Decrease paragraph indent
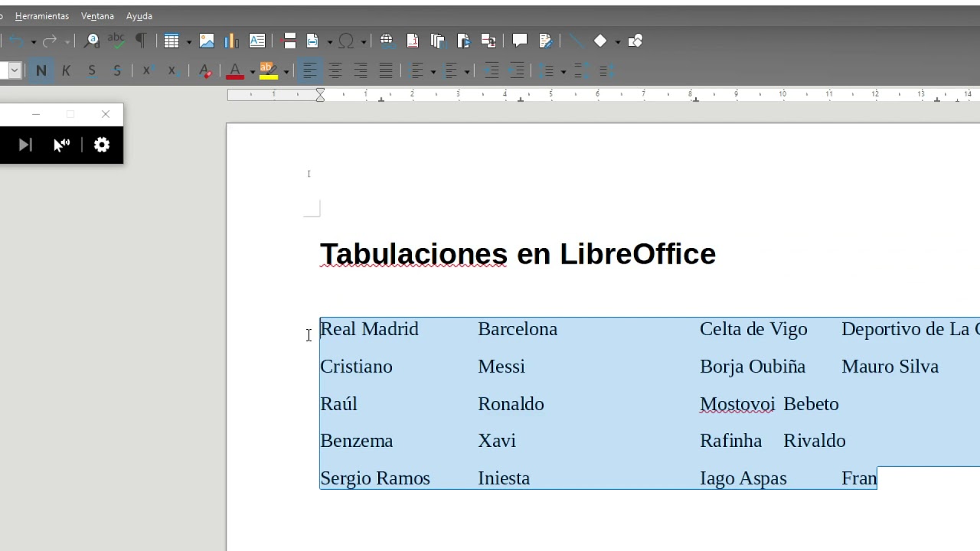Viewport: 980px width, 551px height. click(517, 70)
